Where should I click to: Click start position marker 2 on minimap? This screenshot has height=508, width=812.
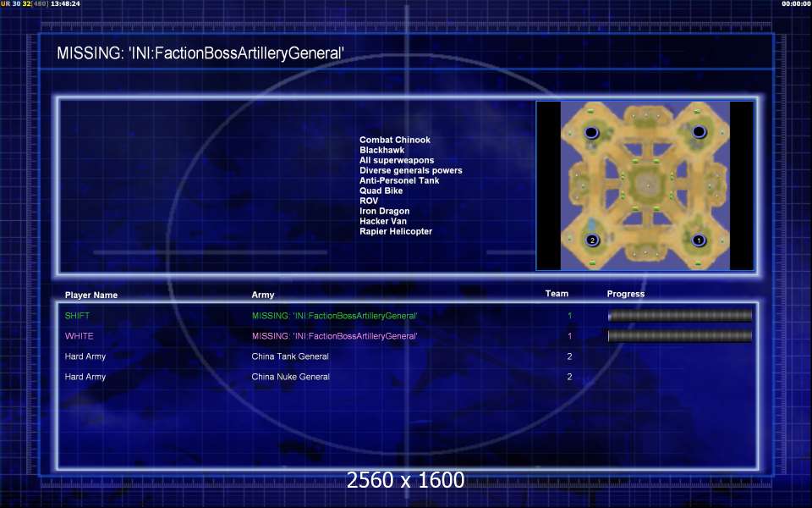[x=592, y=240]
